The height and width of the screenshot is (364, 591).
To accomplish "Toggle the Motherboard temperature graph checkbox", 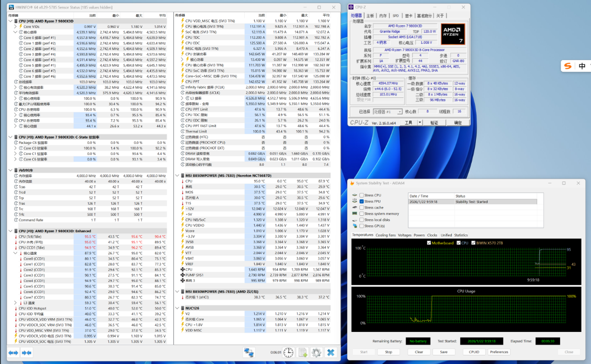I will [429, 243].
